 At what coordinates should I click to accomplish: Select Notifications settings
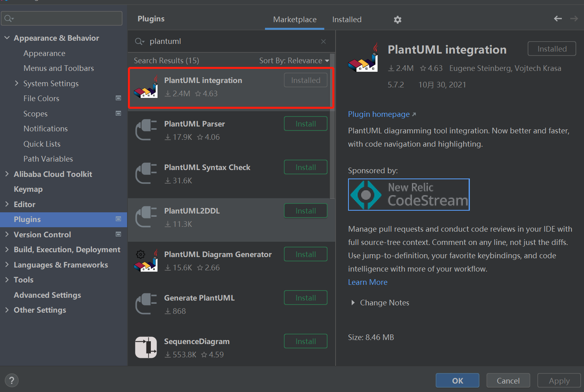(46, 129)
